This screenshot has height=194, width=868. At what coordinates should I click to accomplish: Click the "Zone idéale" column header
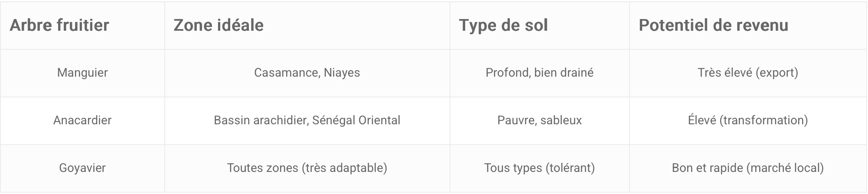(219, 25)
